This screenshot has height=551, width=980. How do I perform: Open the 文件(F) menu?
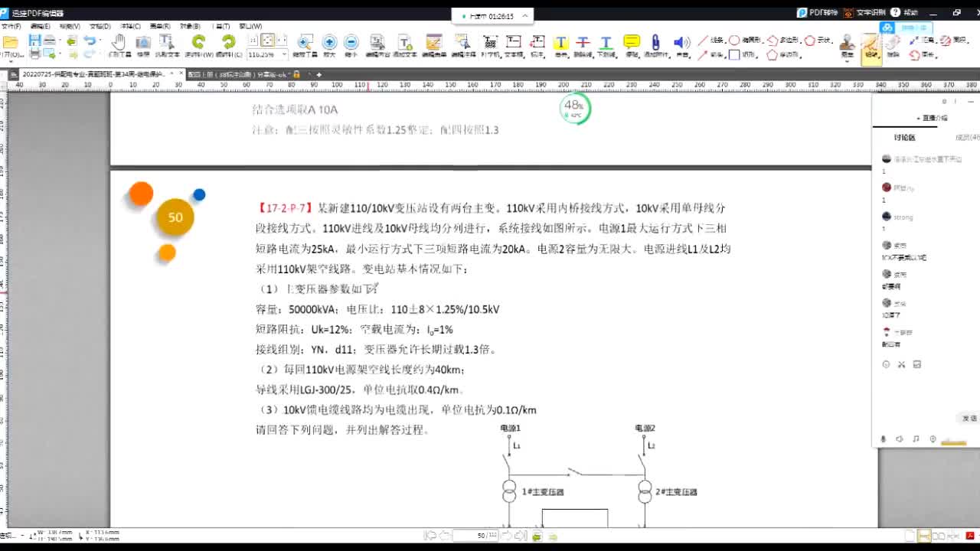11,26
